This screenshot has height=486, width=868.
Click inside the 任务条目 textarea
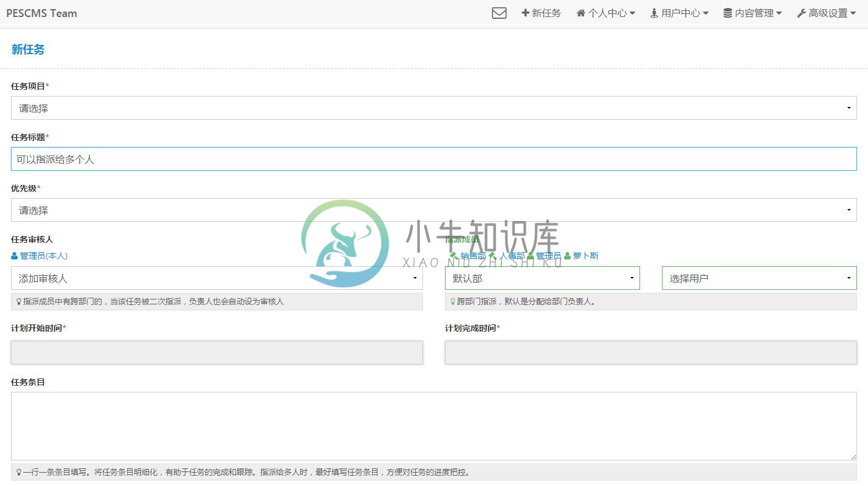pyautogui.click(x=434, y=426)
